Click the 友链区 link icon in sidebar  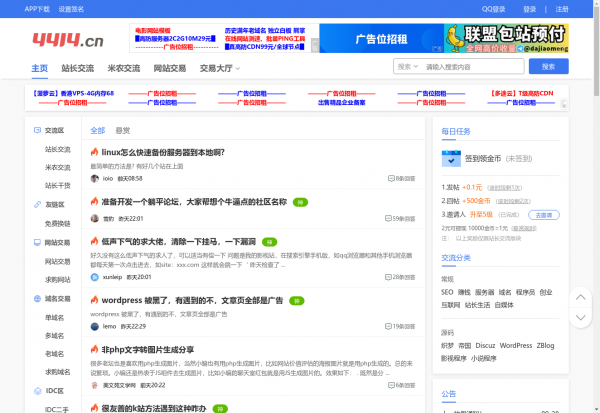tap(37, 204)
